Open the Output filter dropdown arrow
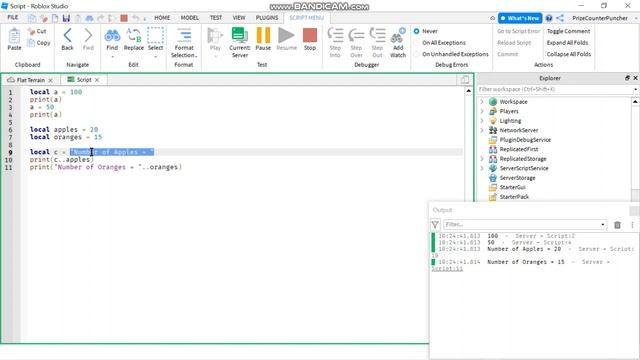The height and width of the screenshot is (360, 640). pyautogui.click(x=602, y=224)
